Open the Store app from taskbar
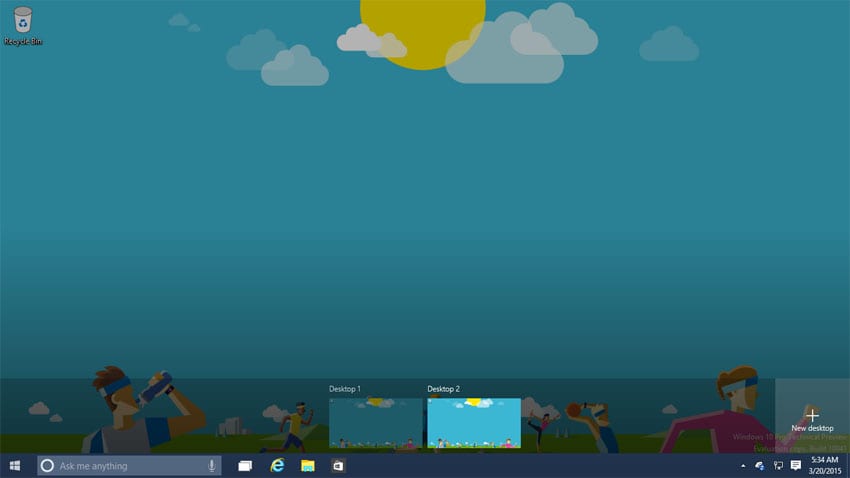The image size is (850, 478). [x=338, y=466]
